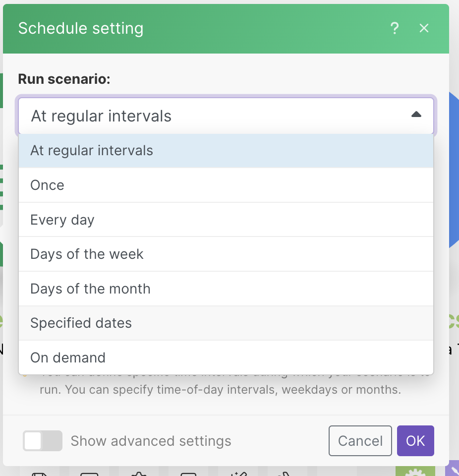Click the Run scenario selected value field
459x476 pixels.
(213, 116)
